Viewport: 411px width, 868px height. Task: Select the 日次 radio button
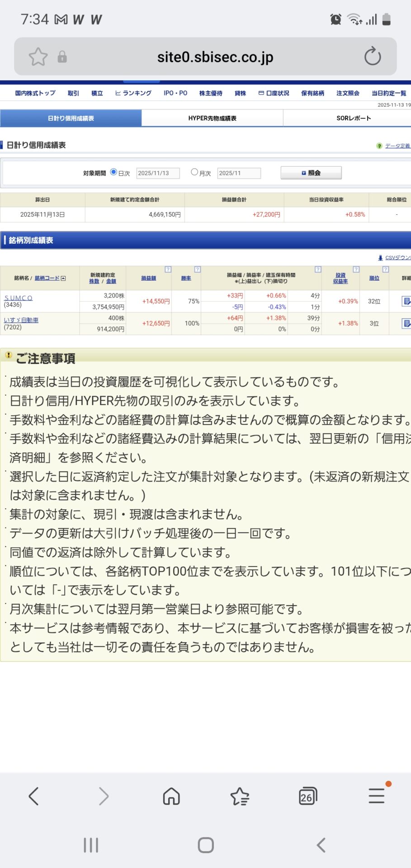[114, 172]
